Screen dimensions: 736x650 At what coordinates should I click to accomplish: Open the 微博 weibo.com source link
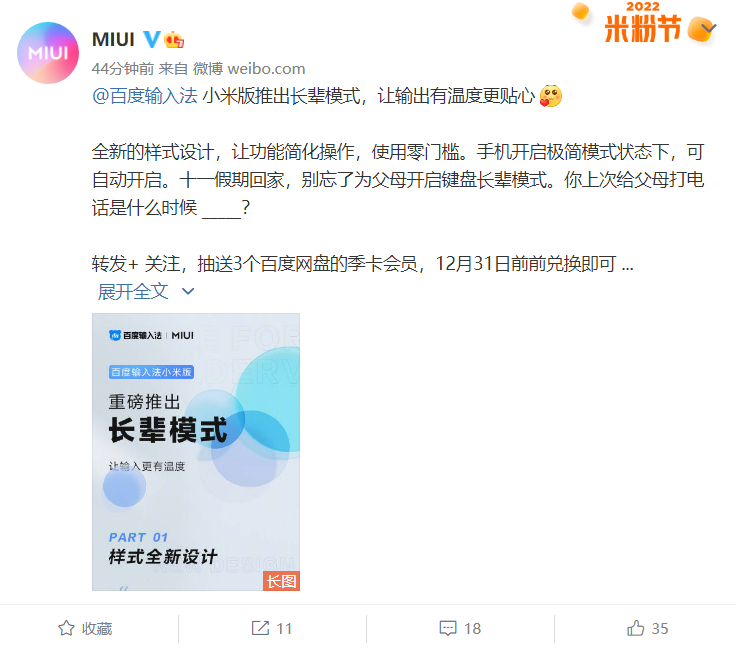(249, 69)
